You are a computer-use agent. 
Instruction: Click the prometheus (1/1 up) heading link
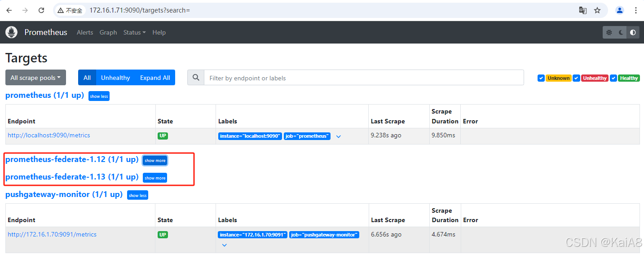[x=44, y=95]
